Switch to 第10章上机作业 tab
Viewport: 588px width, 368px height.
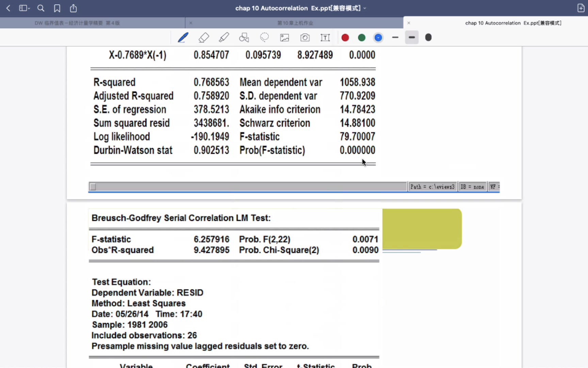[x=295, y=23]
